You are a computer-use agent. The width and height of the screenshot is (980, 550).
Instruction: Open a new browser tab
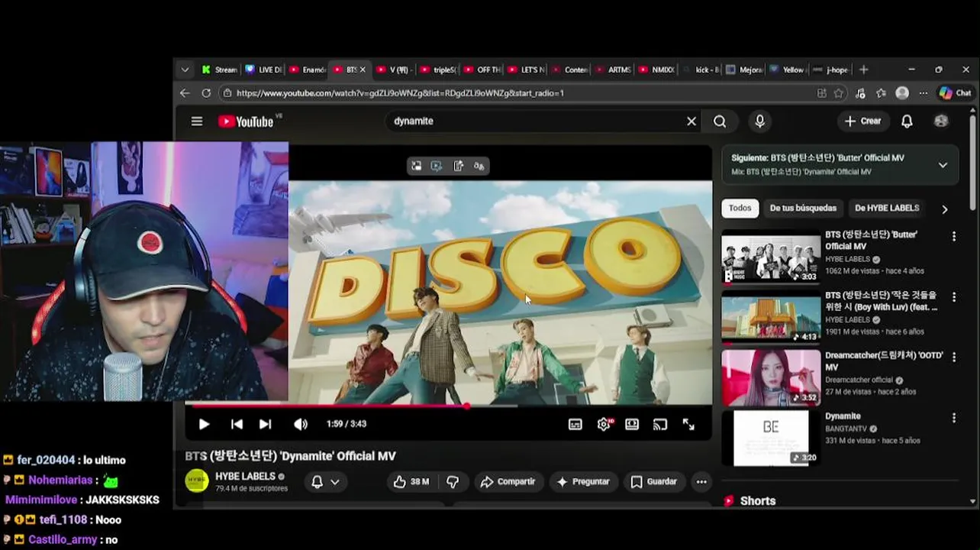[x=864, y=70]
